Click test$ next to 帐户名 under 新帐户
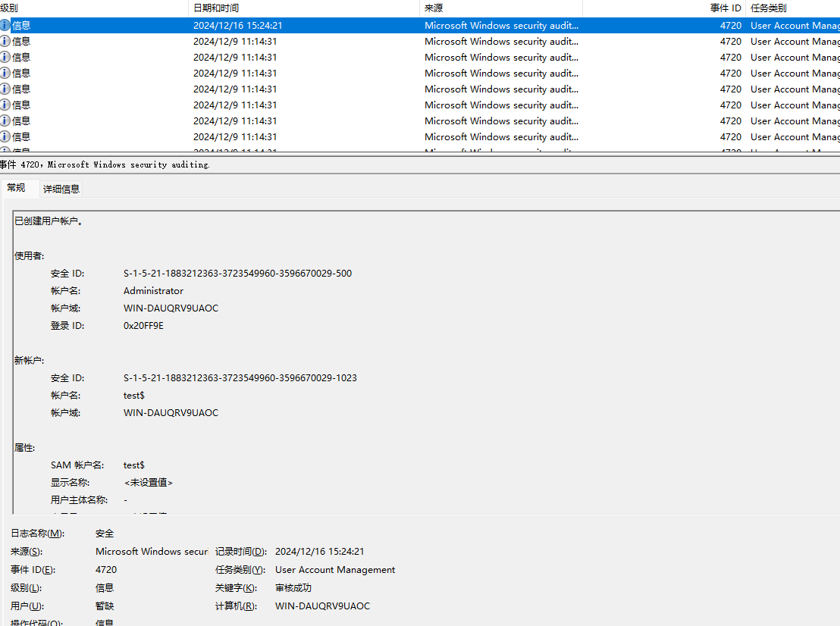The image size is (840, 626). (134, 395)
